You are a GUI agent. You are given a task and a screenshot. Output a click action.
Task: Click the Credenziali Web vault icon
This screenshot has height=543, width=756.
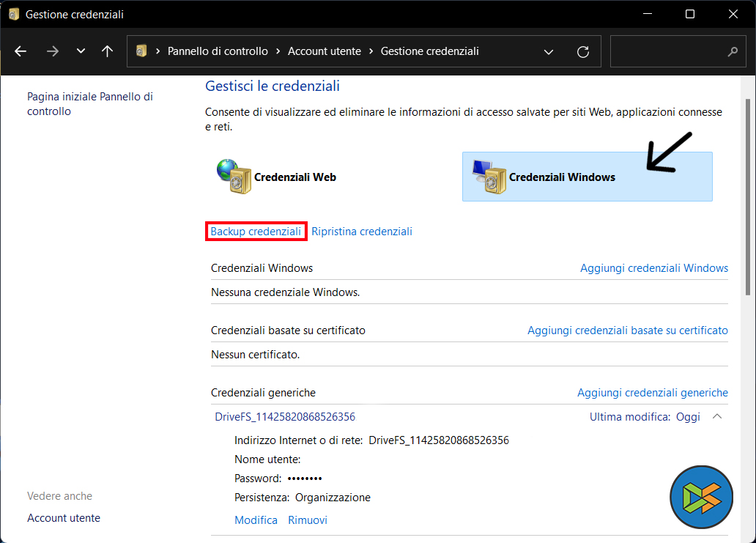[x=234, y=177]
